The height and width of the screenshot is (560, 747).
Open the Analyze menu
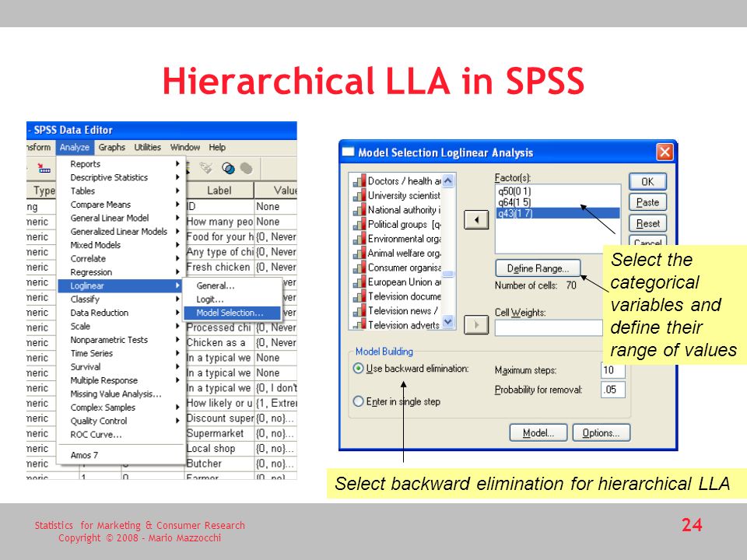pyautogui.click(x=75, y=147)
